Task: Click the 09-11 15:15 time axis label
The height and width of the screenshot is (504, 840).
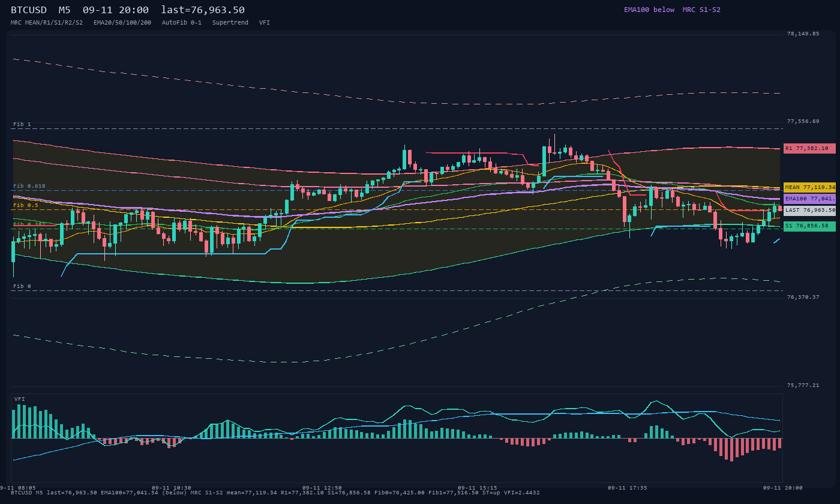Action: pos(478,488)
